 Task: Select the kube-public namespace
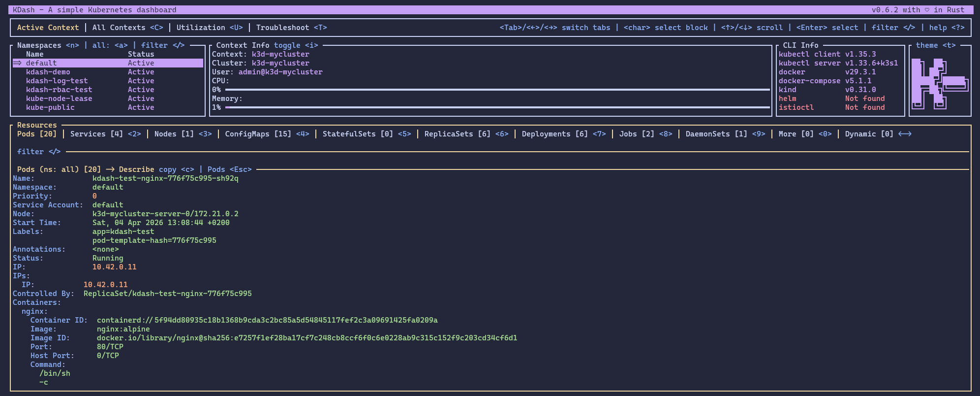pos(108,107)
